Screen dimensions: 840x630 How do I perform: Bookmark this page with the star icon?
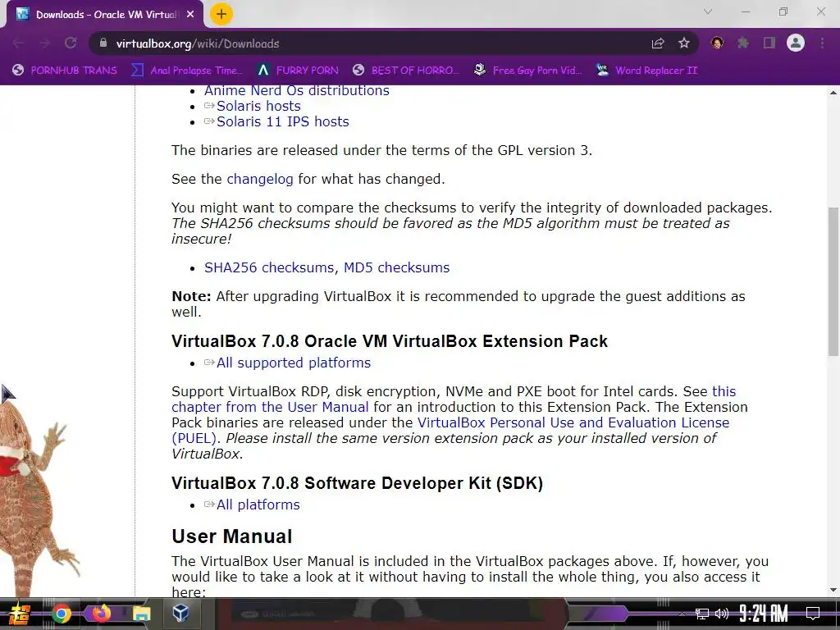pos(684,43)
